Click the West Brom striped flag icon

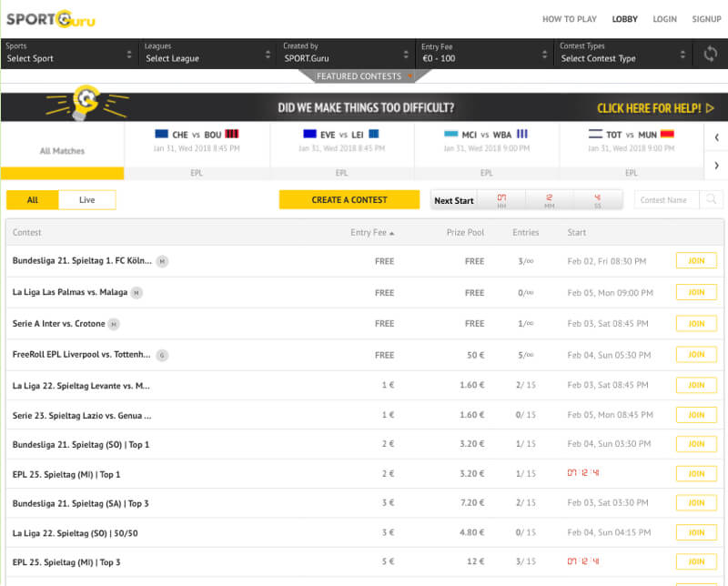[x=522, y=134]
